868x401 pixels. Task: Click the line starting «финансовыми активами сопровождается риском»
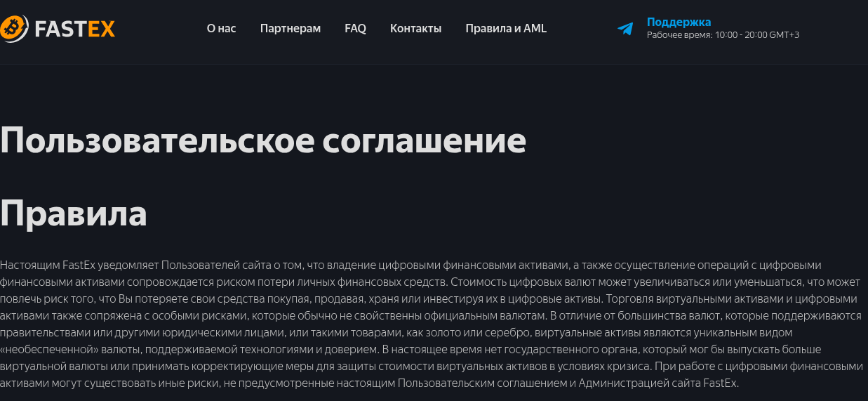pos(430,282)
